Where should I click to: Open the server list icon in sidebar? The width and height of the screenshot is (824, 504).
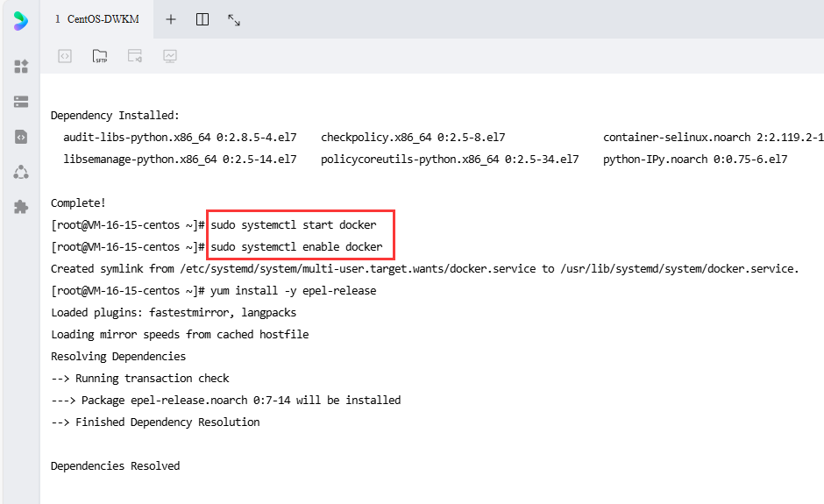(x=21, y=102)
